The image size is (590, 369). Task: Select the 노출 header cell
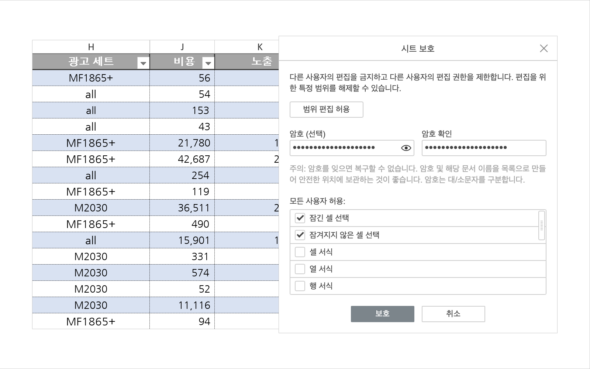click(247, 61)
